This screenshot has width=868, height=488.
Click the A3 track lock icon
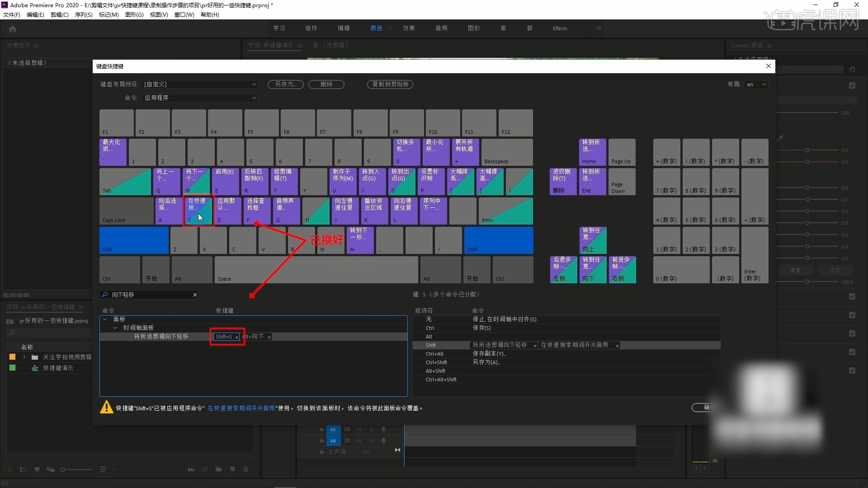322,429
